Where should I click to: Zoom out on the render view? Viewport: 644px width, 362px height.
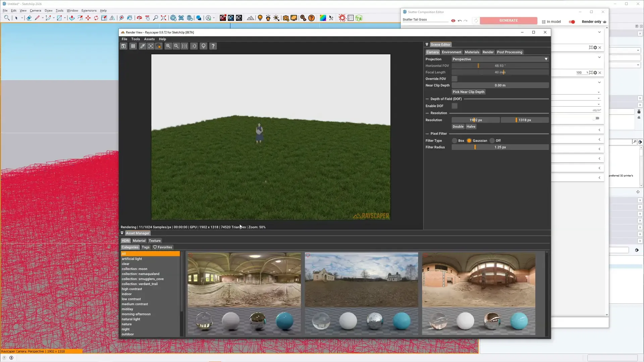(x=176, y=46)
